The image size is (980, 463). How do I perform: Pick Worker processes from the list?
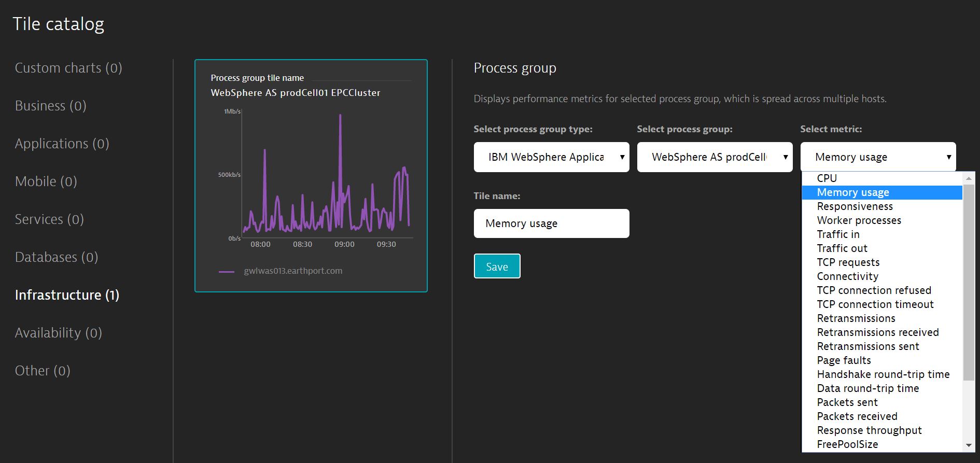859,220
